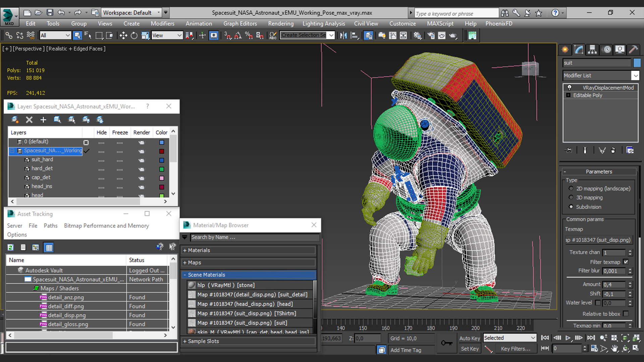This screenshot has height=362, width=644.
Task: Click the hard_det layer green color swatch
Action: click(162, 169)
